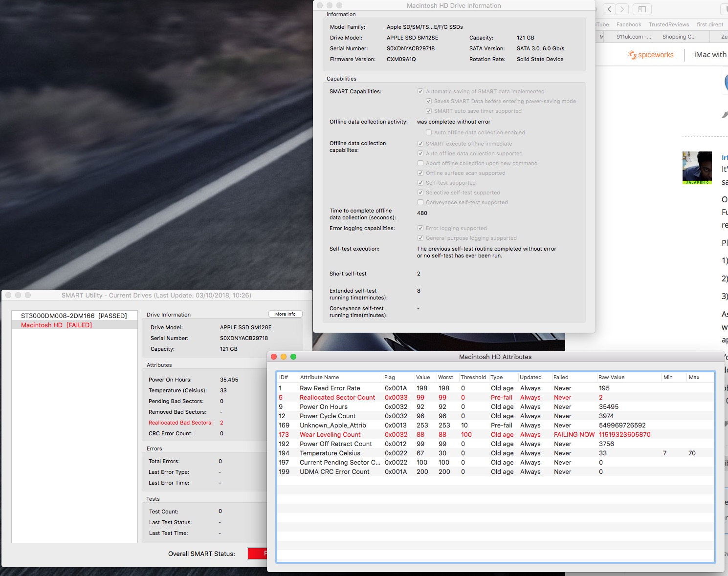
Task: Check Abort offline collection upon new command
Action: 420,163
